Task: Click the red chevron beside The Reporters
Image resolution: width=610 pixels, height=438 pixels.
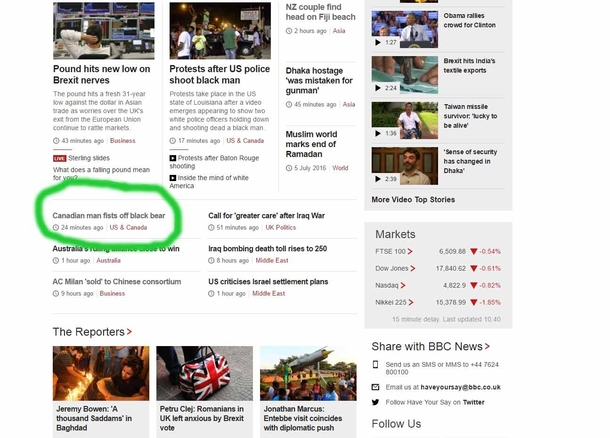Action: coord(129,332)
